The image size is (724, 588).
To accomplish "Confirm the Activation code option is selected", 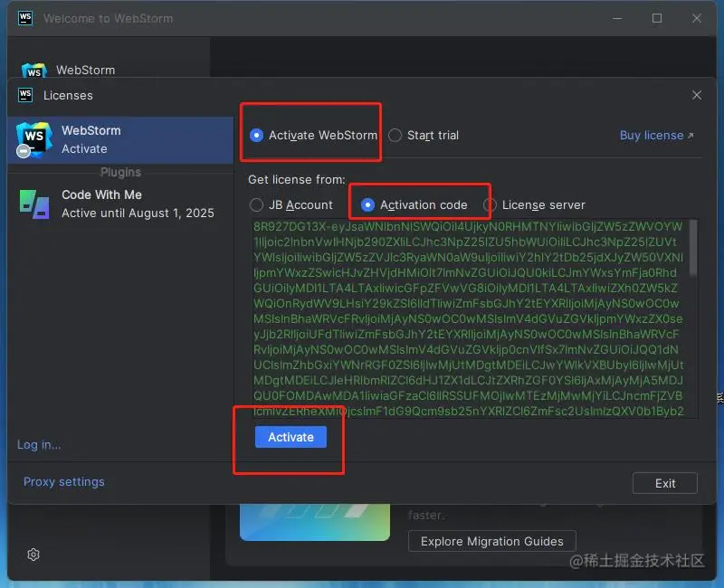I will [367, 204].
